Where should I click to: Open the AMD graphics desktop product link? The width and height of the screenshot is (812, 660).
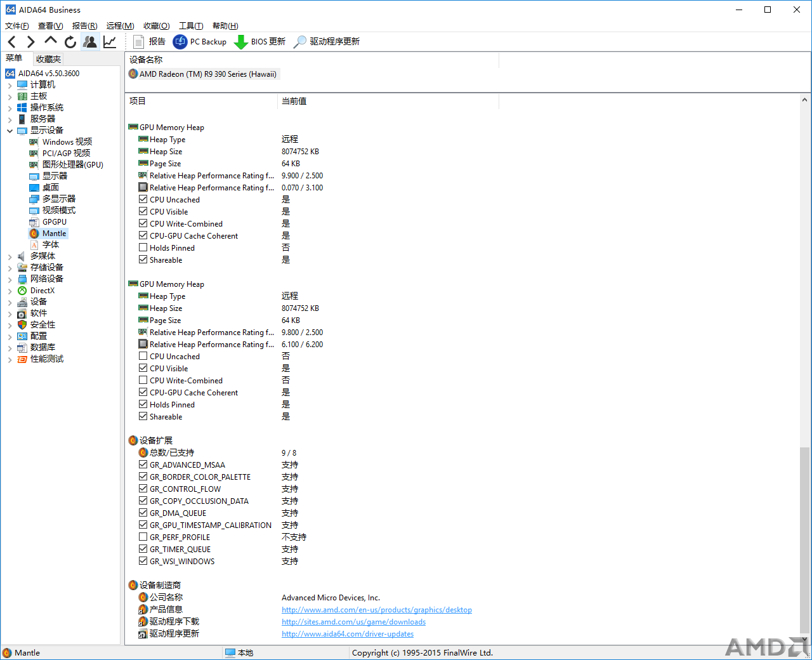coord(377,610)
